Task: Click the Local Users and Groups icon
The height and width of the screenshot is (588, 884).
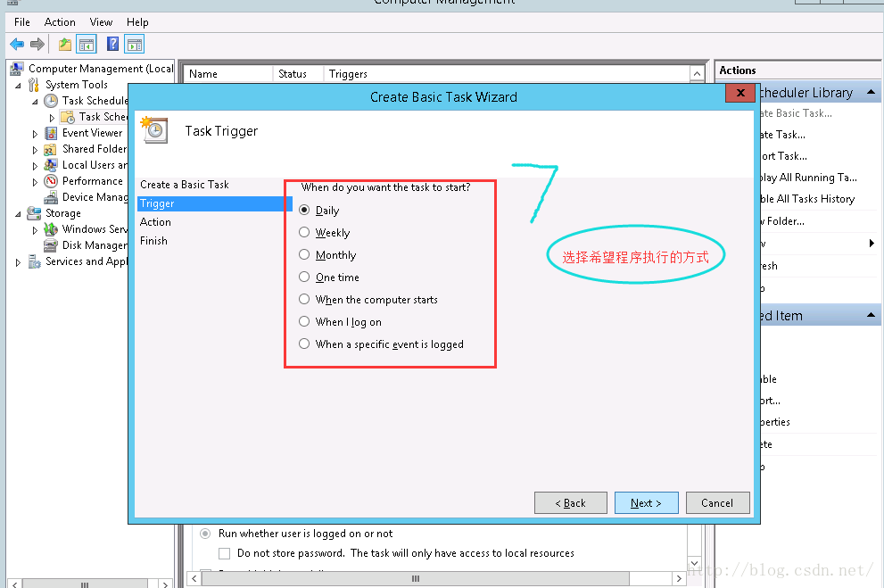Action: click(51, 165)
